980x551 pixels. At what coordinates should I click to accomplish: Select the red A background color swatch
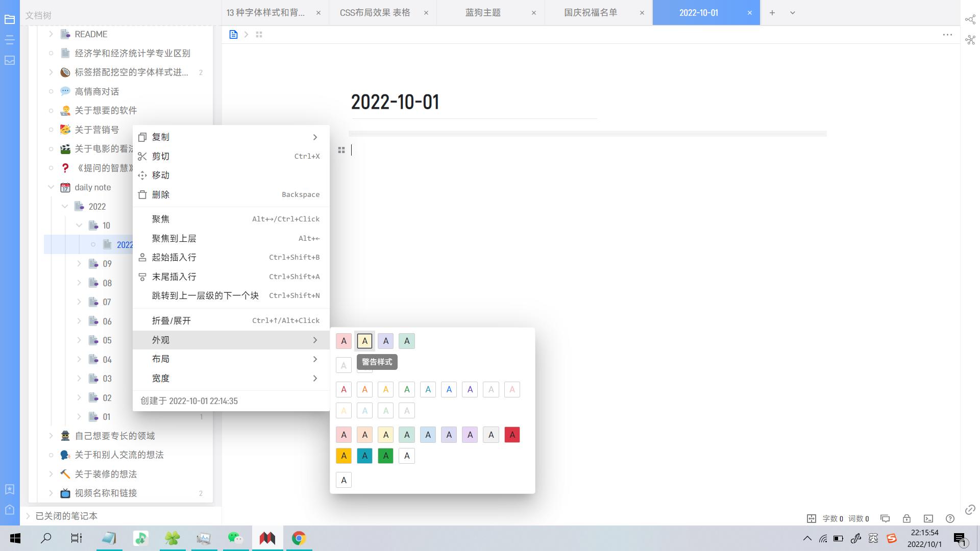tap(512, 434)
